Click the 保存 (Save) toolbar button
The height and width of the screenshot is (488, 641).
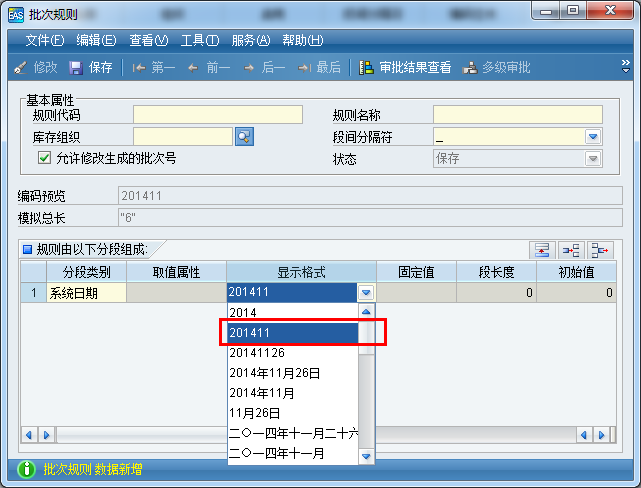tap(91, 67)
